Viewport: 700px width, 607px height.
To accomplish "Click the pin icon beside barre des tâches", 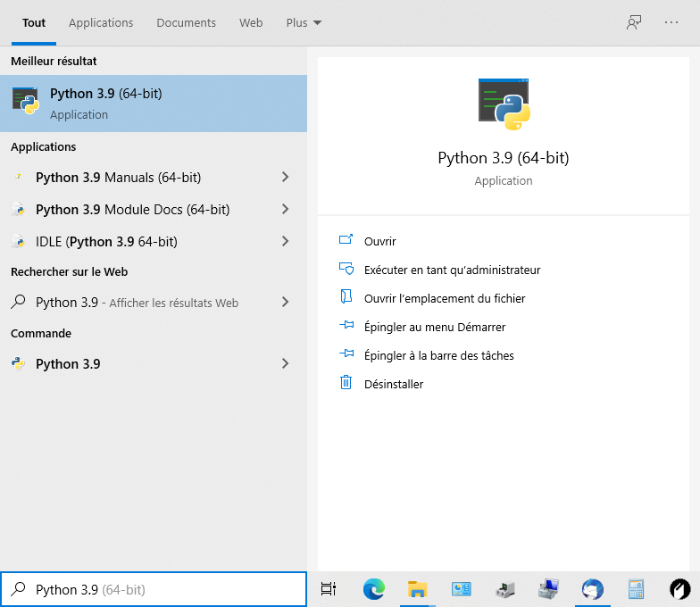I will [x=346, y=353].
